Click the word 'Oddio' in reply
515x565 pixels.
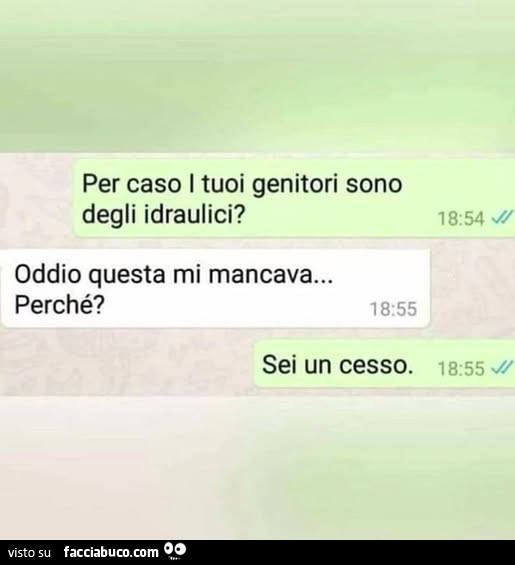[48, 275]
